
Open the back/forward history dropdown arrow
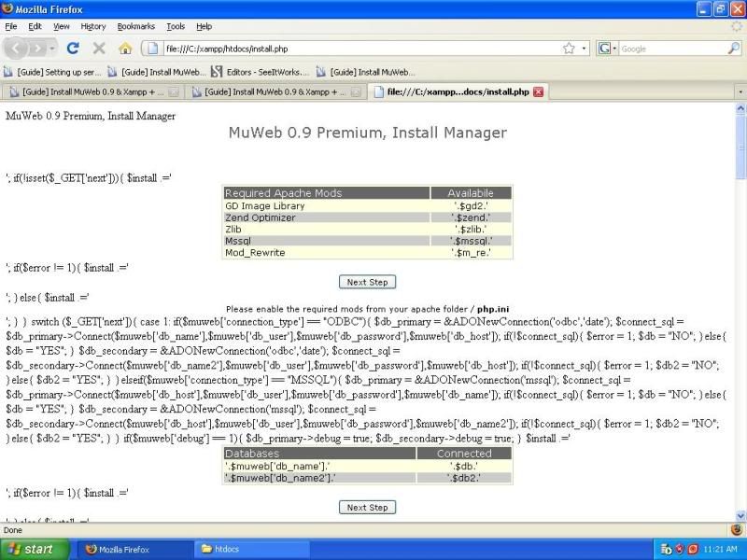(53, 49)
